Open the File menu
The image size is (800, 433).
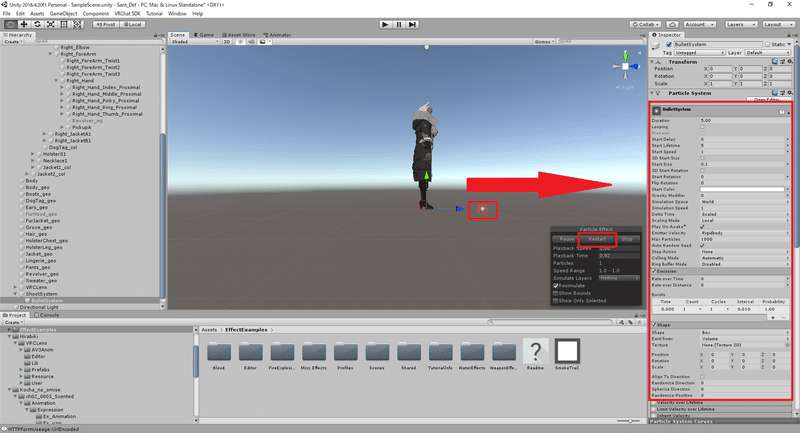pyautogui.click(x=7, y=14)
